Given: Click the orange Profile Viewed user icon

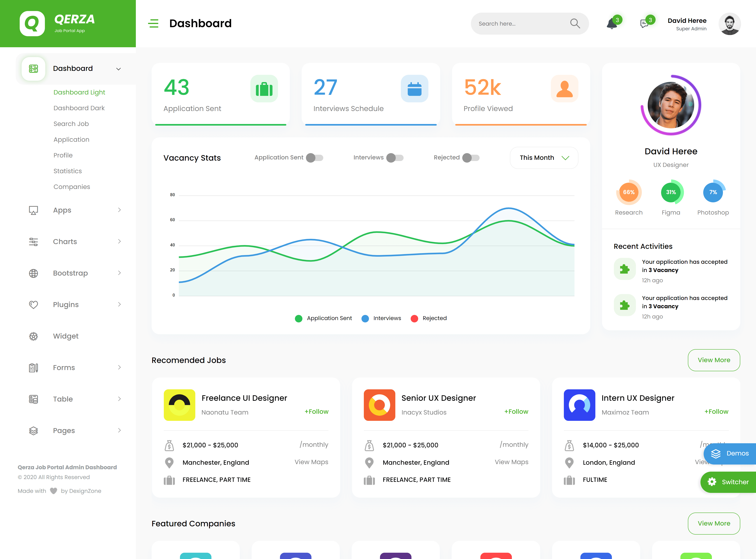Looking at the screenshot, I should point(564,89).
